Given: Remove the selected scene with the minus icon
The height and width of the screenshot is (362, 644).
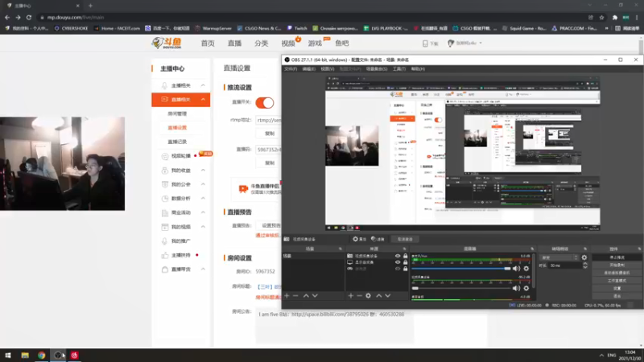Looking at the screenshot, I should coord(295,295).
